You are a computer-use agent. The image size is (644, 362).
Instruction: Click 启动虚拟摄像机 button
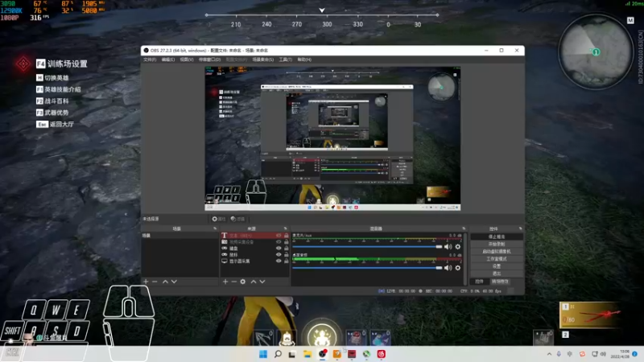(x=497, y=252)
